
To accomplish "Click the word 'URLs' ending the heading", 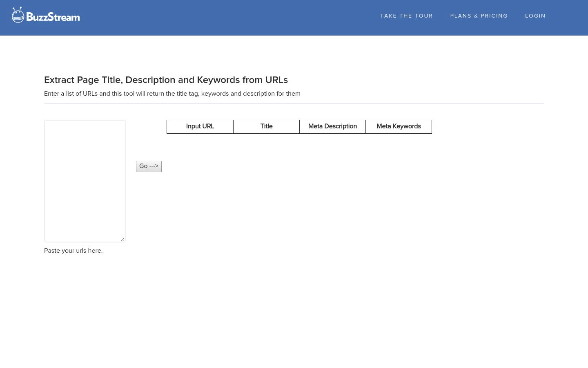I will click(x=276, y=80).
